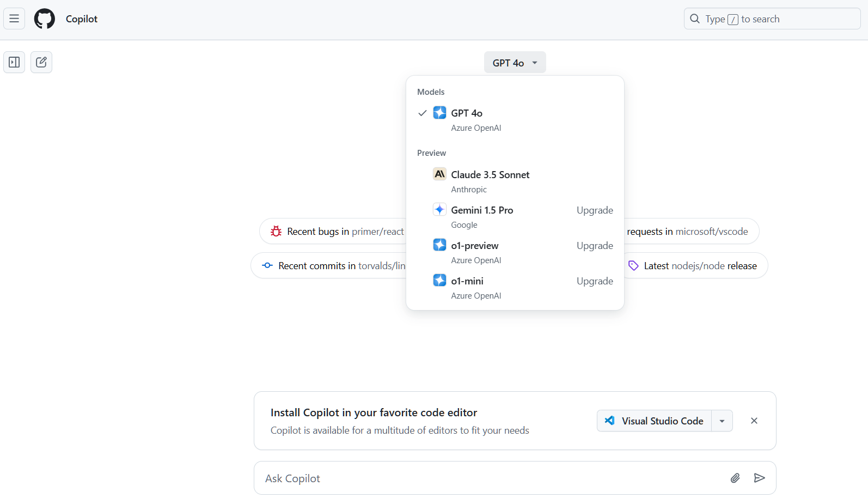Click Upgrade next to Gemini 1.5 Pro
Screen dimensions: 868x504
pos(595,210)
